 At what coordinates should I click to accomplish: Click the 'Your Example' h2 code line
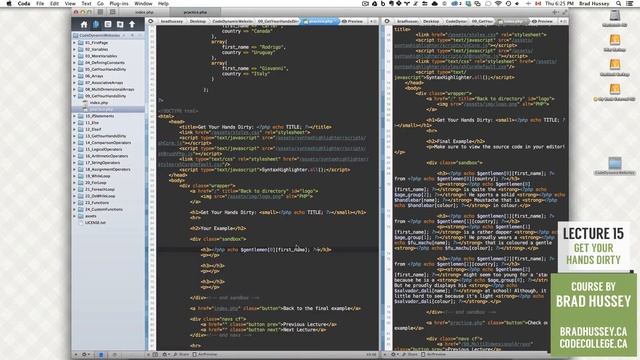(x=218, y=228)
